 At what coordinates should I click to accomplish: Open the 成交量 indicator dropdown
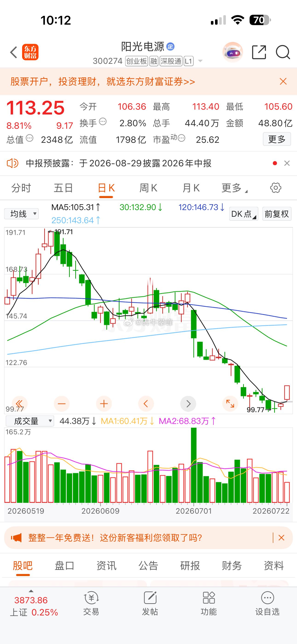[30, 421]
